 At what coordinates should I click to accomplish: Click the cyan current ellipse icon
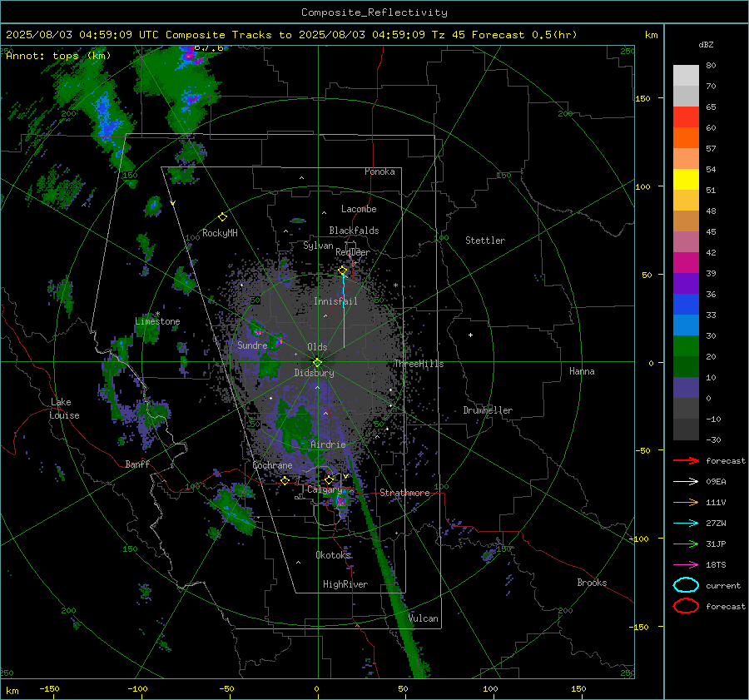(686, 585)
